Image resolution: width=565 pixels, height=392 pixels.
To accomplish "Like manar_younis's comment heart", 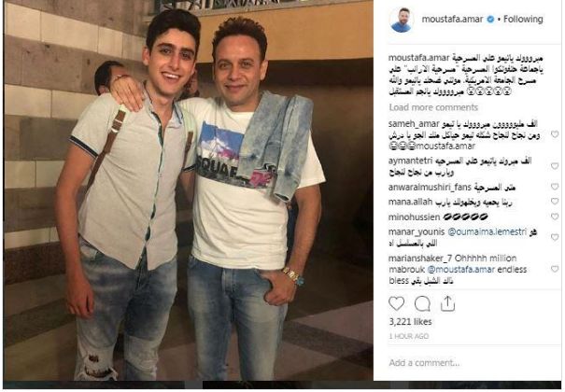I will 555,237.
